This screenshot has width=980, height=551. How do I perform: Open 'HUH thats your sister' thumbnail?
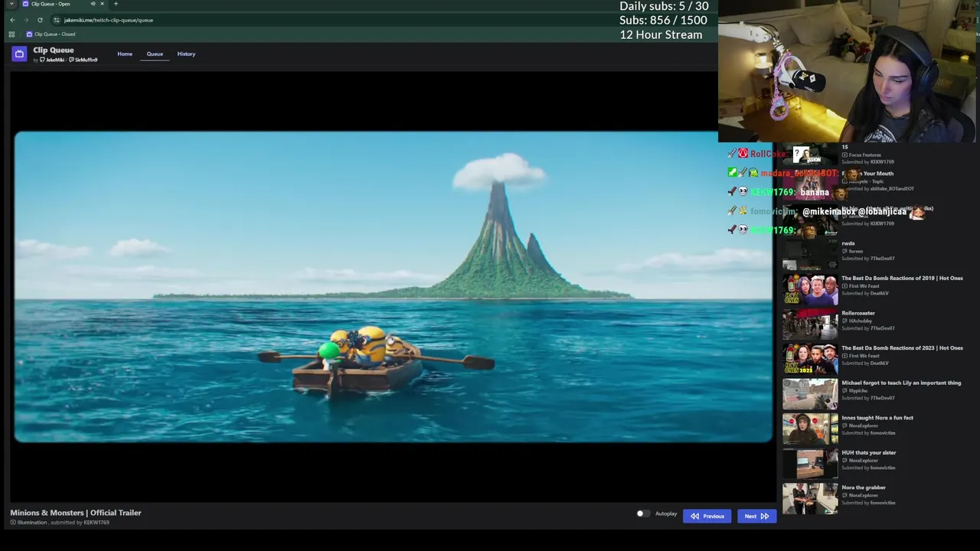point(810,464)
